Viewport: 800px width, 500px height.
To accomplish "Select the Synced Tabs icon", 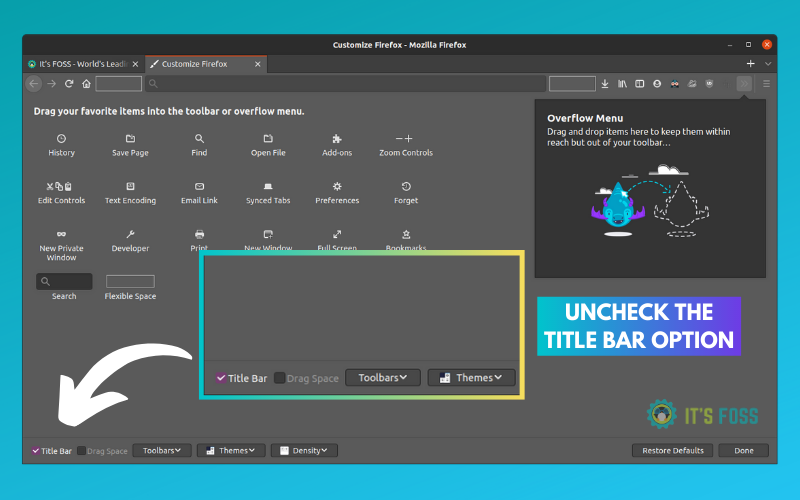I will (x=268, y=187).
